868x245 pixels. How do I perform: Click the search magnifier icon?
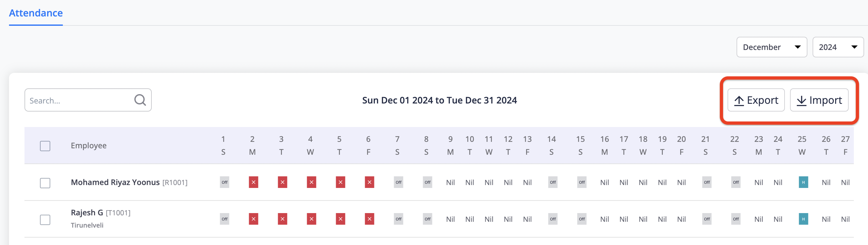[x=140, y=100]
